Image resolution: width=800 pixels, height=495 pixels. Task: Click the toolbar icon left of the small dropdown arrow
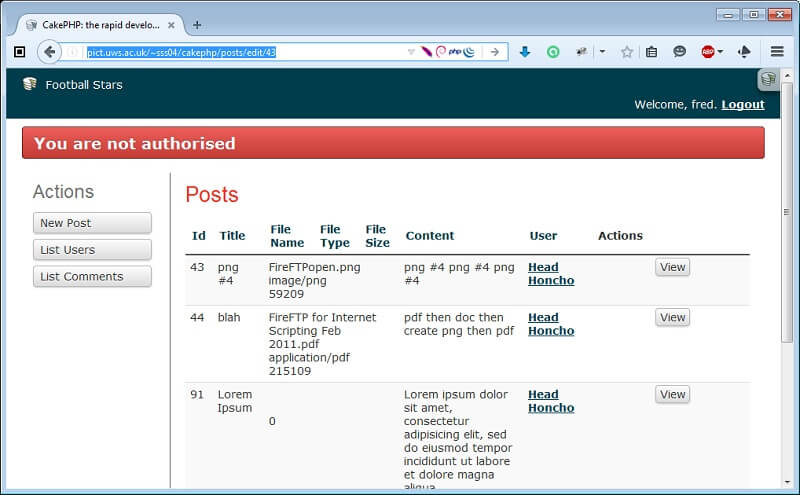tap(582, 52)
